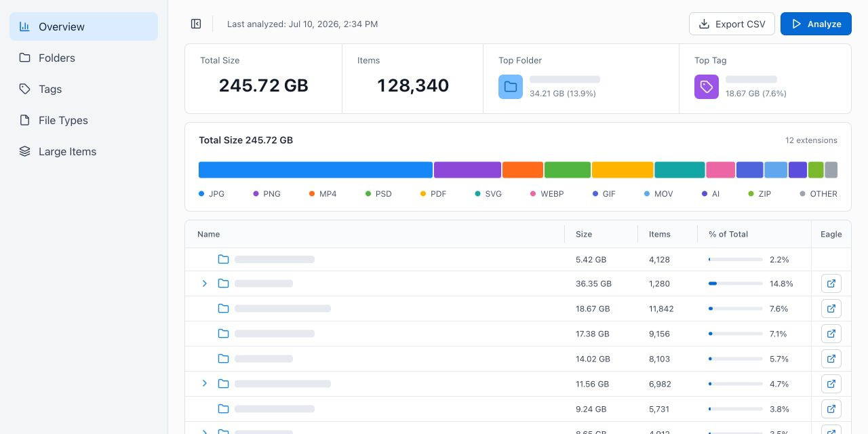Toggle the sidebar collapse icon
Screen dimensions: 868x434
pos(196,24)
